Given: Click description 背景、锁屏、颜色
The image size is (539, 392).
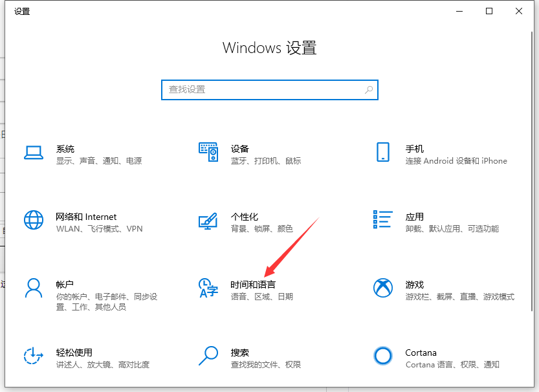Looking at the screenshot, I should tap(262, 229).
